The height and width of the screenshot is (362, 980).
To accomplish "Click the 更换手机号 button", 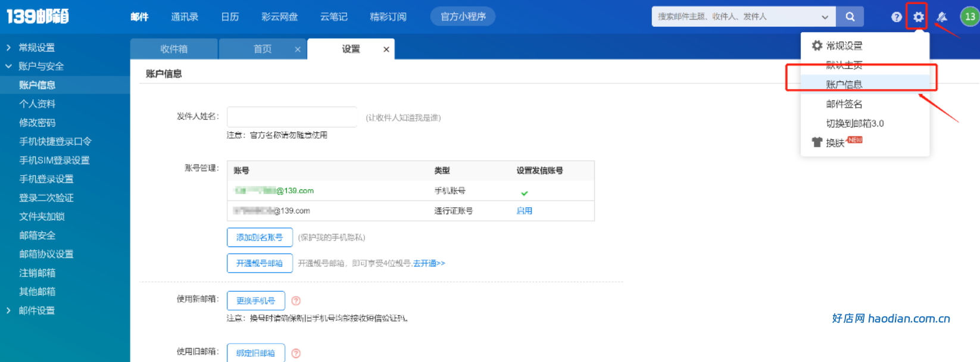I will pyautogui.click(x=256, y=301).
